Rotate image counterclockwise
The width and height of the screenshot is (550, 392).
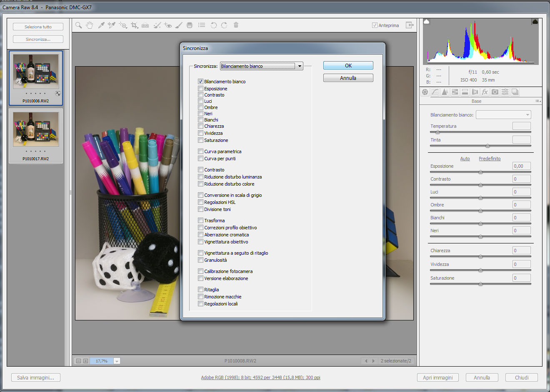point(213,25)
